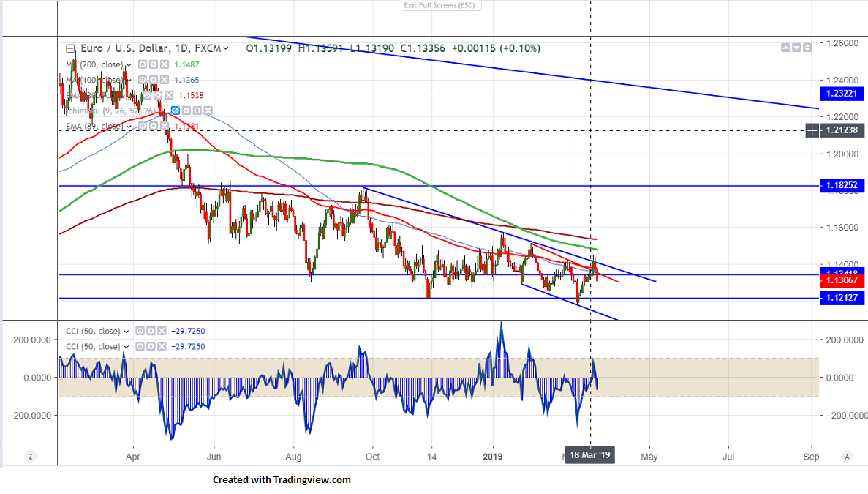Open settings for indicator valued 1.1538
The image size is (868, 494).
click(159, 96)
